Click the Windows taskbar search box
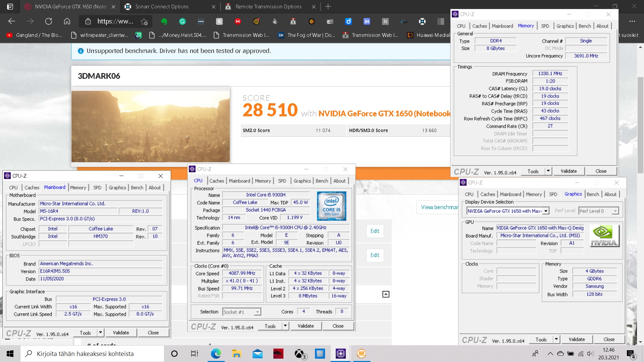The image size is (644, 362). (92, 354)
